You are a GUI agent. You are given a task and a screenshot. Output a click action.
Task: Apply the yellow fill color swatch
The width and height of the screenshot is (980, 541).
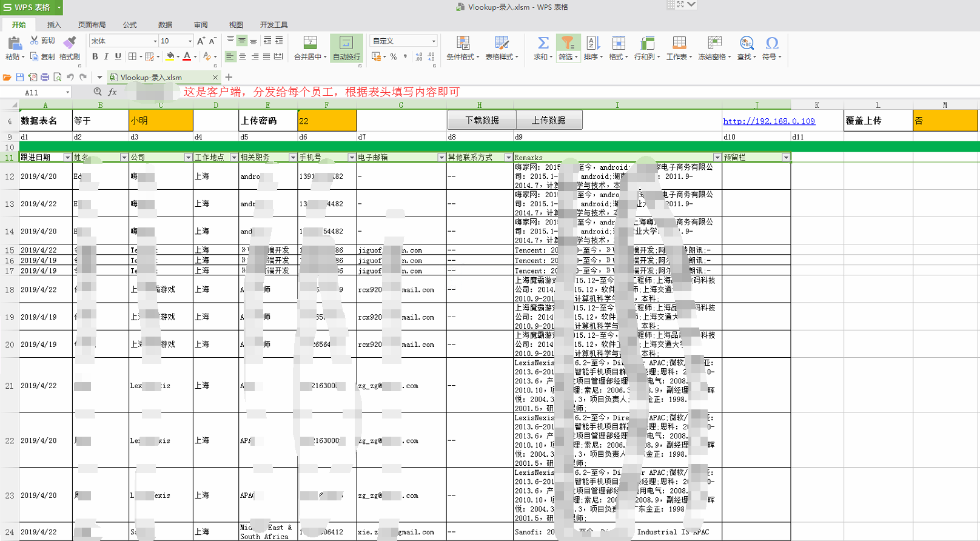pyautogui.click(x=170, y=56)
